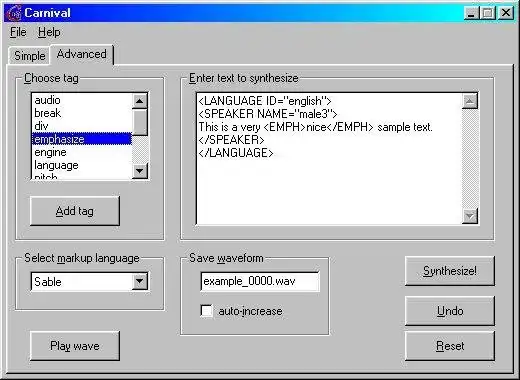This screenshot has width=520, height=380.
Task: Click the <LANGUAGE ID="english"> line
Action: (265, 101)
